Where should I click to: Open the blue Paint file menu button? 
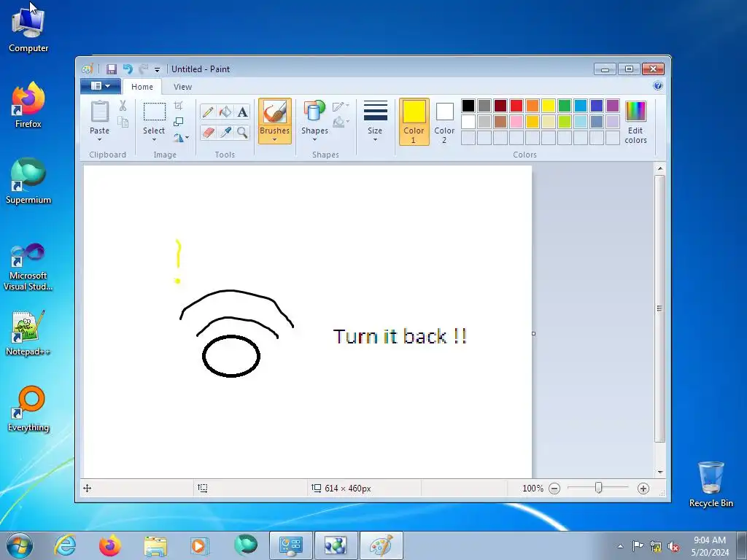point(100,86)
